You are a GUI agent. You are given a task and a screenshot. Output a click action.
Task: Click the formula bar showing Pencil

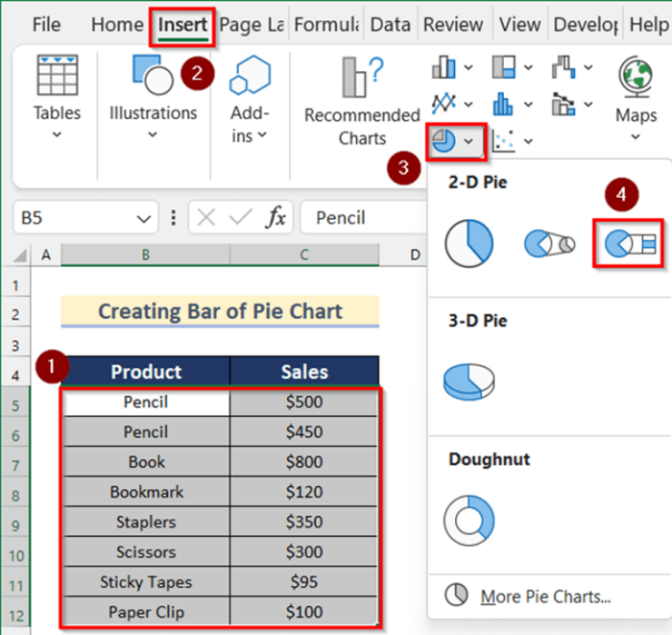pos(363,217)
